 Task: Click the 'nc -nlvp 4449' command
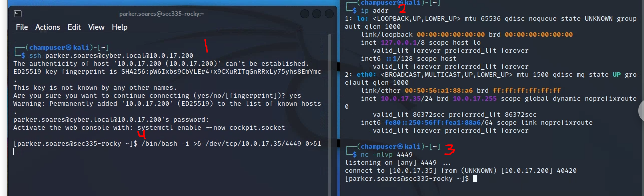(380, 154)
